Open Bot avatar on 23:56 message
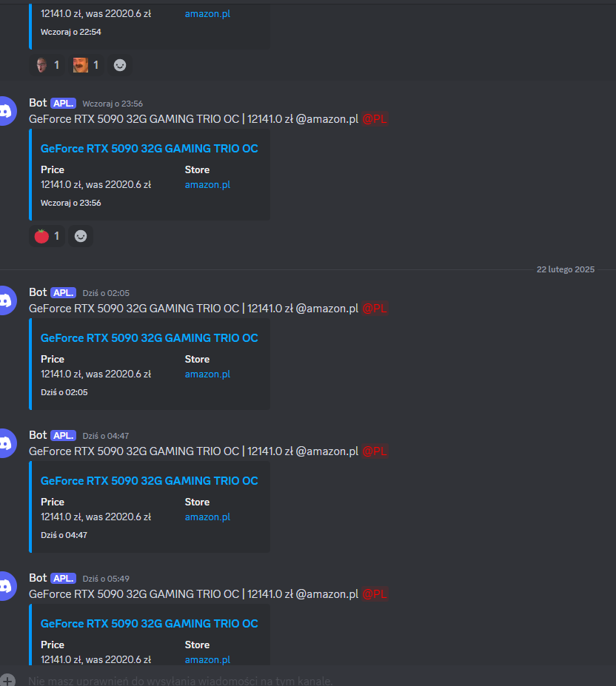This screenshot has width=616, height=686. pyautogui.click(x=6, y=111)
